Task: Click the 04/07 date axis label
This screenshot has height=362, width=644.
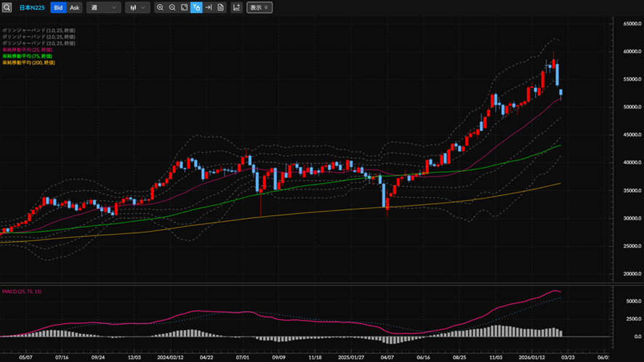Action: [387, 357]
